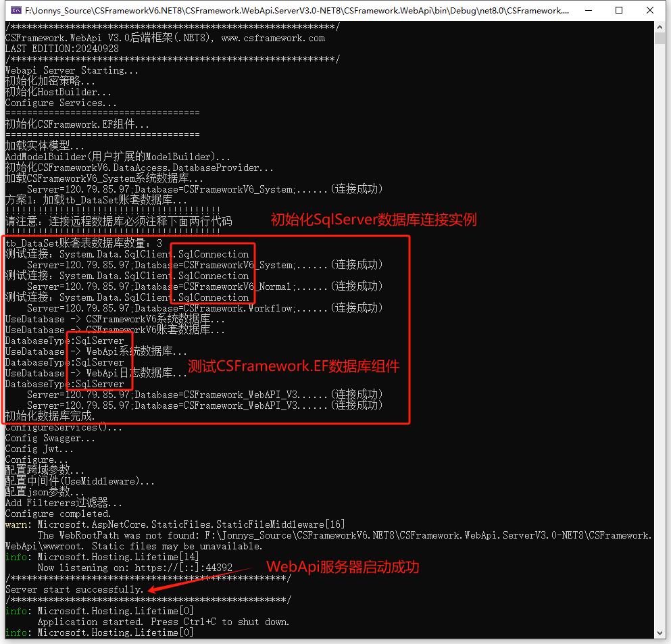Click the '测试CSFramework.EF数据库组件' annotation text
This screenshot has height=644, width=671.
click(293, 366)
